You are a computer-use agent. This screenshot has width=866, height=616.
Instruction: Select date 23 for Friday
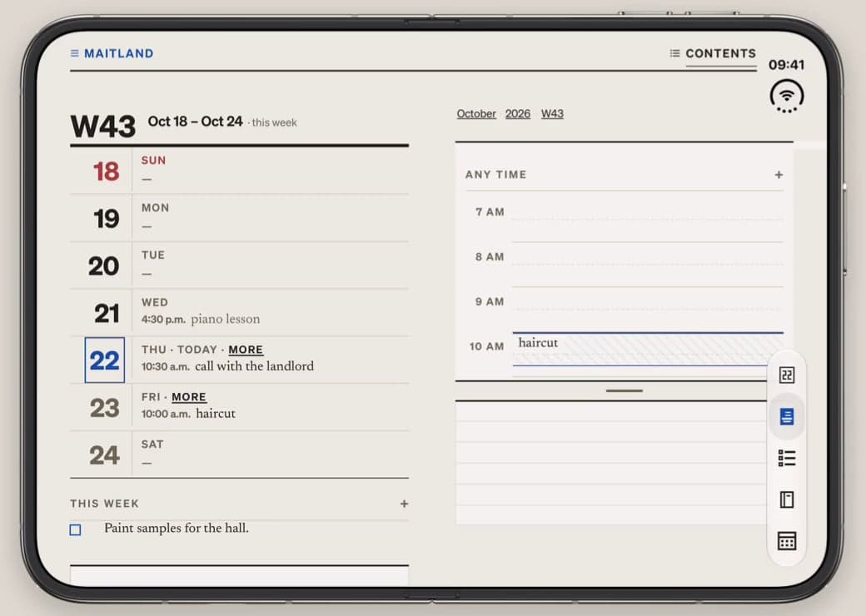click(104, 409)
